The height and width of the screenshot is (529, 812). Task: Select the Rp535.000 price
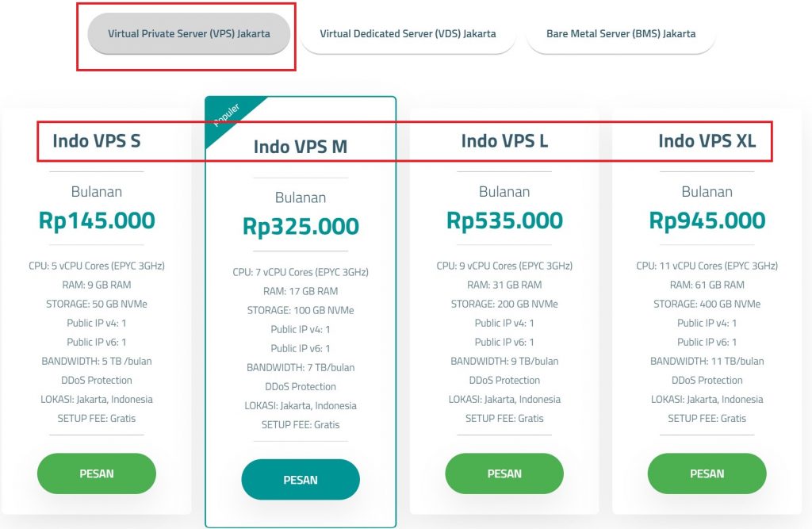pos(504,220)
